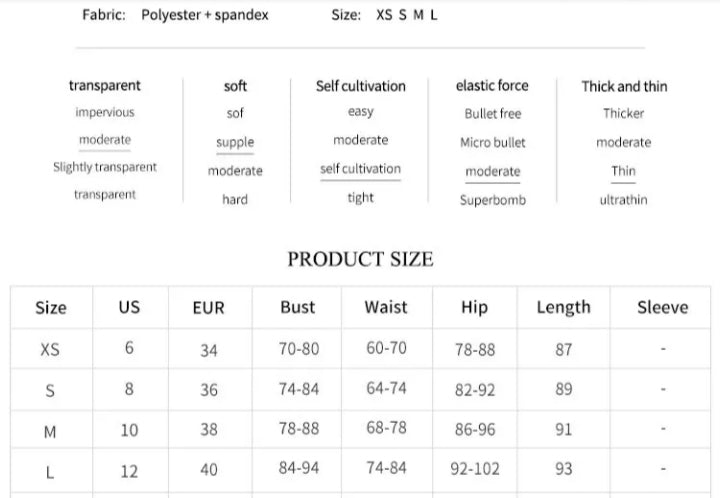Click the 84-94 bust measurement cell
Screen dimensions: 720x498
coord(298,468)
